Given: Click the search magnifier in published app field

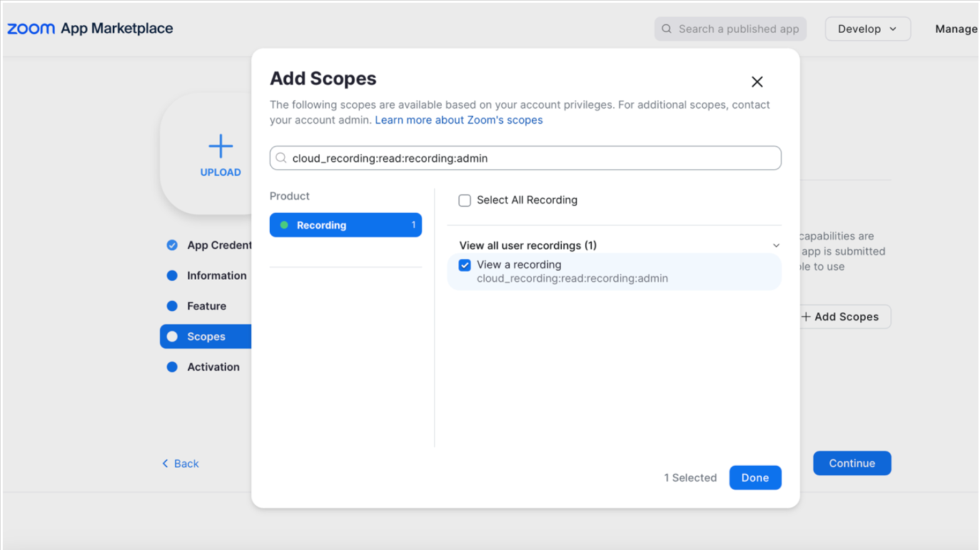Looking at the screenshot, I should tap(667, 29).
